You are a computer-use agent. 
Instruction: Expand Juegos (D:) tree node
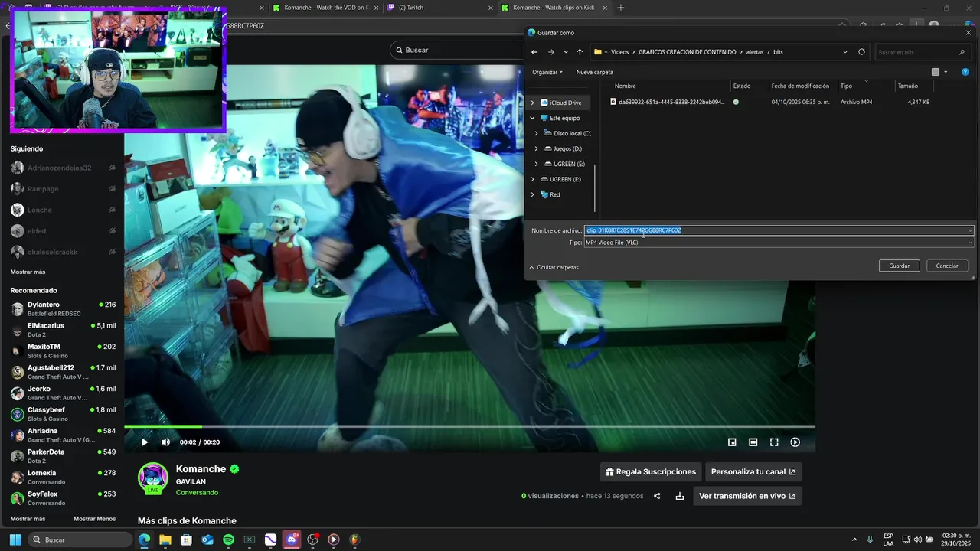coord(537,148)
